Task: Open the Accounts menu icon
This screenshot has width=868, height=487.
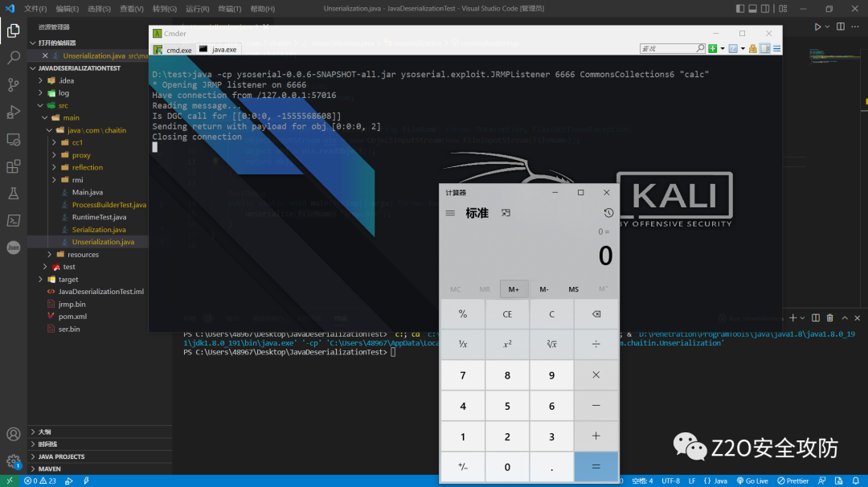Action: (14, 435)
